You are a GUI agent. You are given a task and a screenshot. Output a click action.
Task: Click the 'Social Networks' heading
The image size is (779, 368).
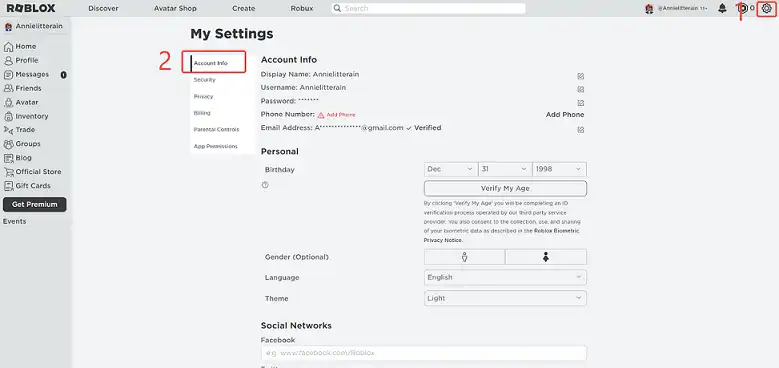296,326
